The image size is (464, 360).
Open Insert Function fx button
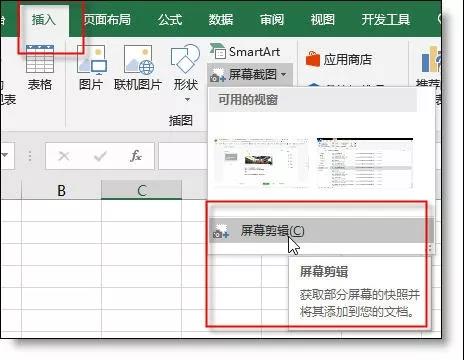136,156
